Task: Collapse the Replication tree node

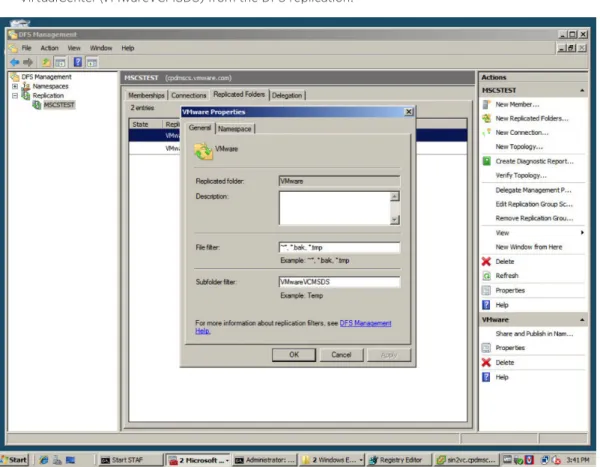Action: 15,96
